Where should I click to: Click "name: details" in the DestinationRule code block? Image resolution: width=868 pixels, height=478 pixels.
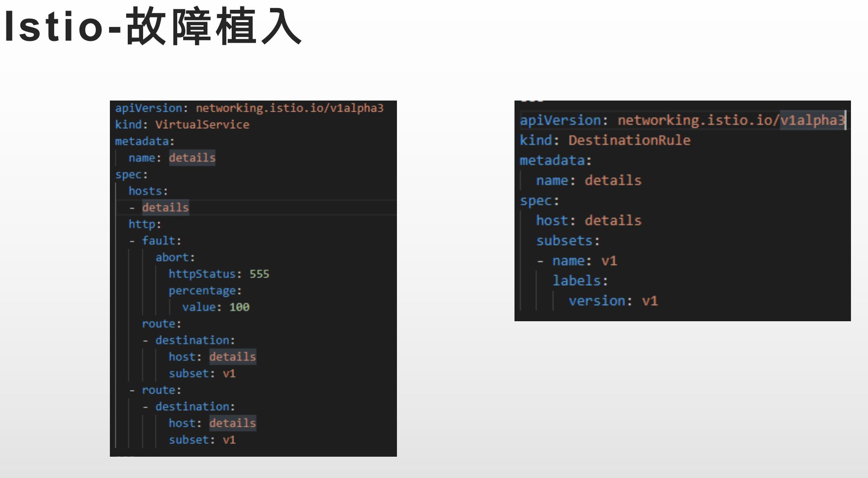pos(589,181)
